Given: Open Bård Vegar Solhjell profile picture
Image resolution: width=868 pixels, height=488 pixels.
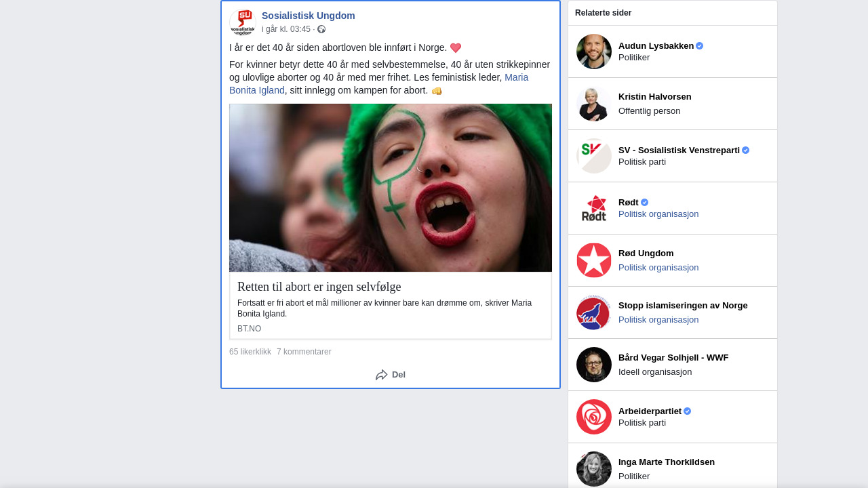Looking at the screenshot, I should tap(594, 365).
